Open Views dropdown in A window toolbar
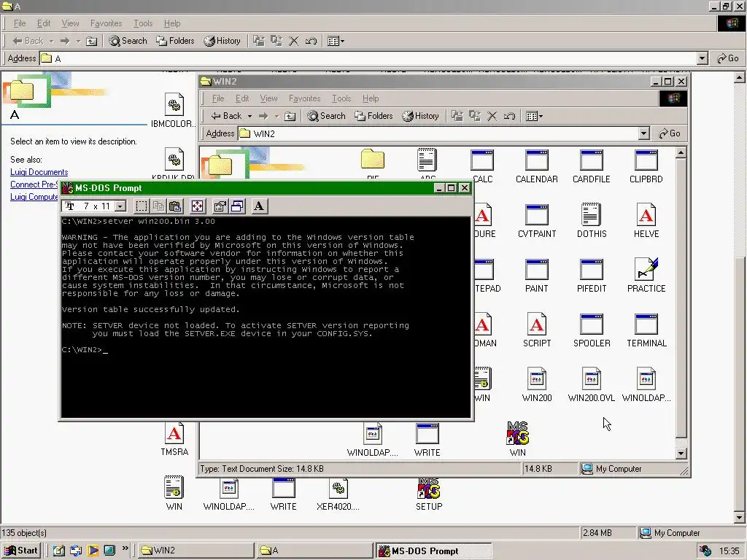The height and width of the screenshot is (560, 747). tap(336, 41)
